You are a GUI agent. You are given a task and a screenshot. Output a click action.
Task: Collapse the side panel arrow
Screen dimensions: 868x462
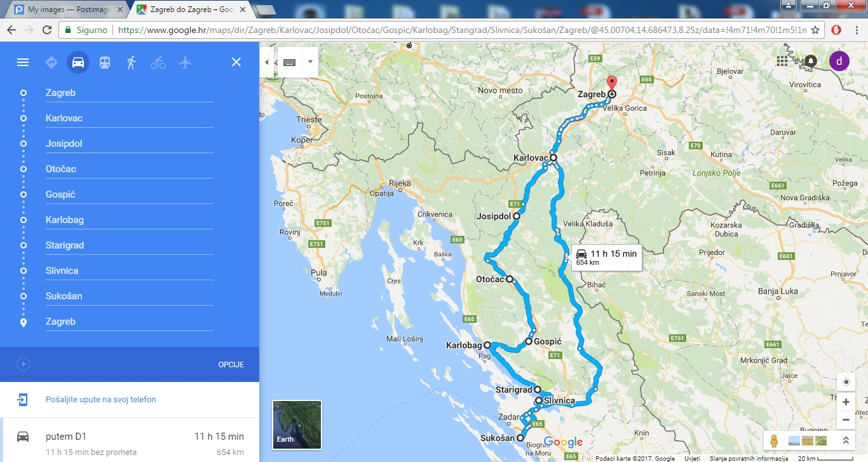[266, 62]
